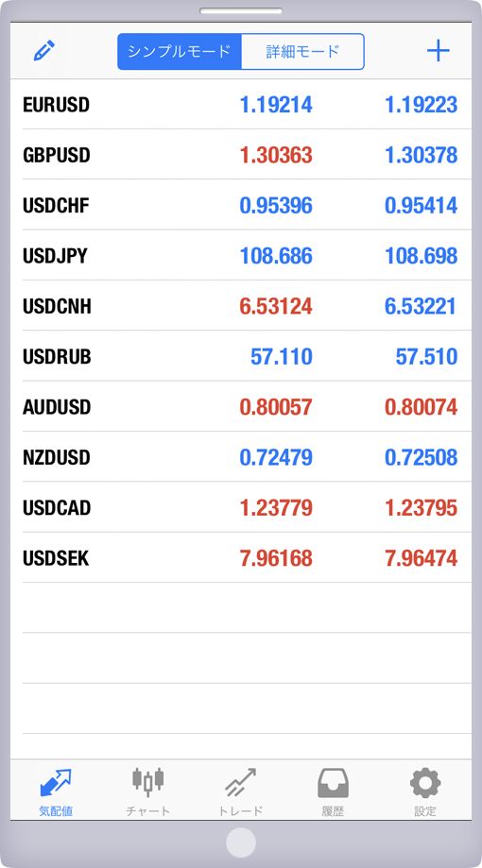The image size is (482, 868).
Task: Tap USDJPY ask price 108.698
Action: [x=422, y=256]
